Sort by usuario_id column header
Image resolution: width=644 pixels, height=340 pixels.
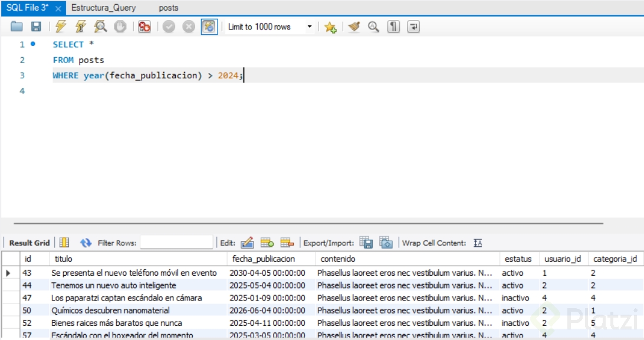(564, 259)
